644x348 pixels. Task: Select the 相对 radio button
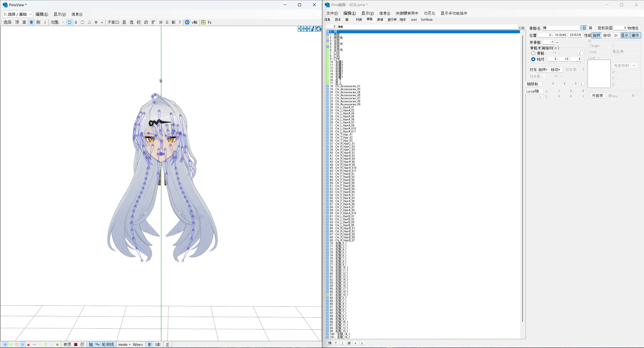coord(533,59)
